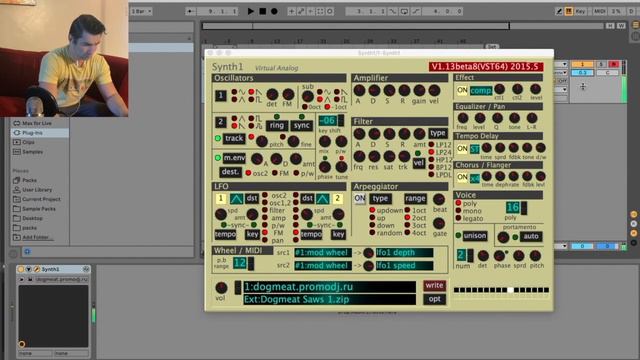Choose the sub oscillator triangle waveform
The image size is (640, 360).
pyautogui.click(x=320, y=99)
